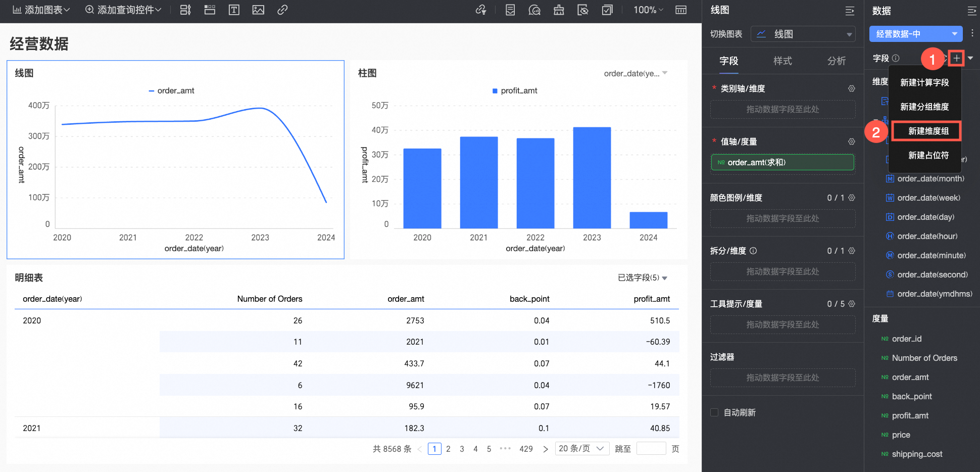Open the 切换图表 chart type dropdown
Screen dimensions: 980x472
803,34
